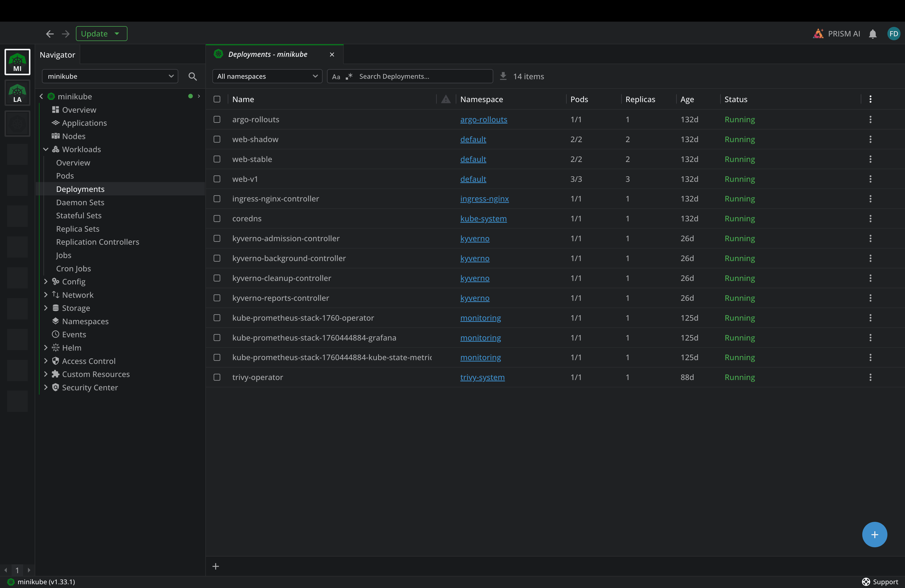The width and height of the screenshot is (905, 588).
Task: Click the download items icon near 14 items
Action: tap(503, 76)
